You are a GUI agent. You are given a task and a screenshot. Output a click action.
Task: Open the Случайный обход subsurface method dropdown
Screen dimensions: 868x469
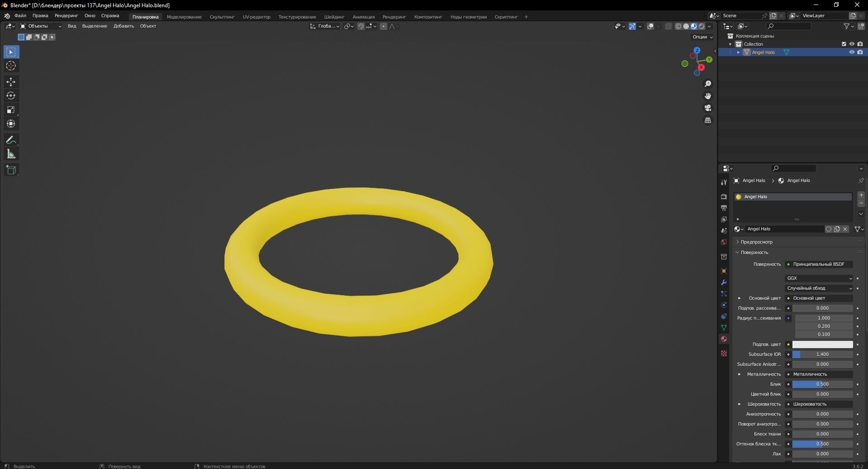pos(819,288)
